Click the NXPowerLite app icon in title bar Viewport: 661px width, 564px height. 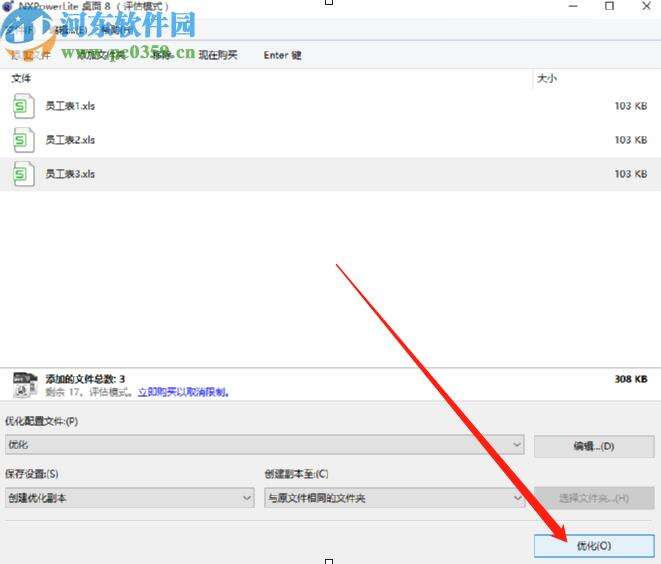8,6
